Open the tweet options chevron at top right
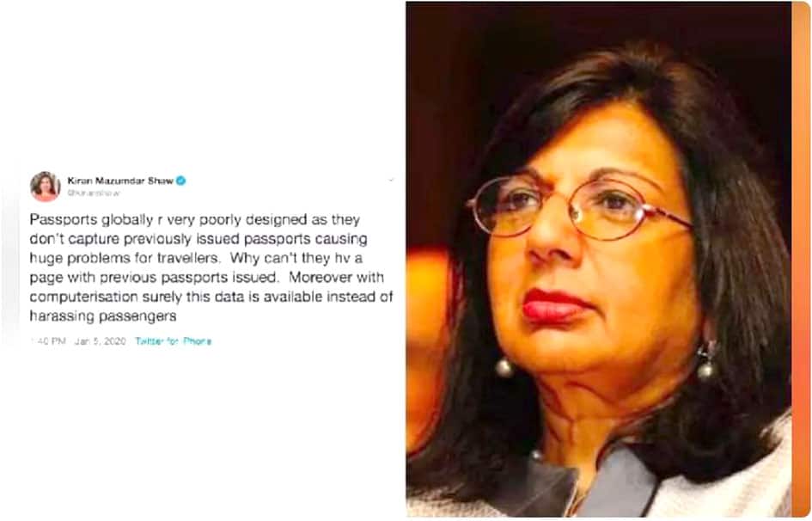 tap(391, 181)
